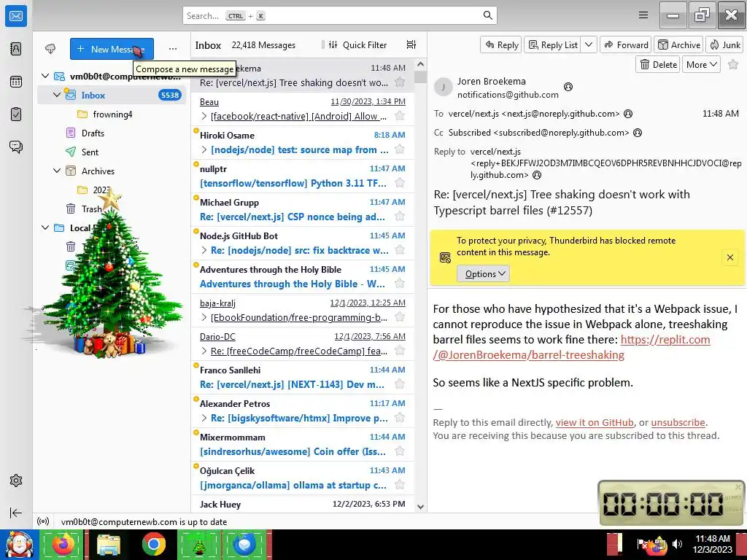747x560 pixels.
Task: Follow the view it on GitHub link
Action: click(x=595, y=422)
